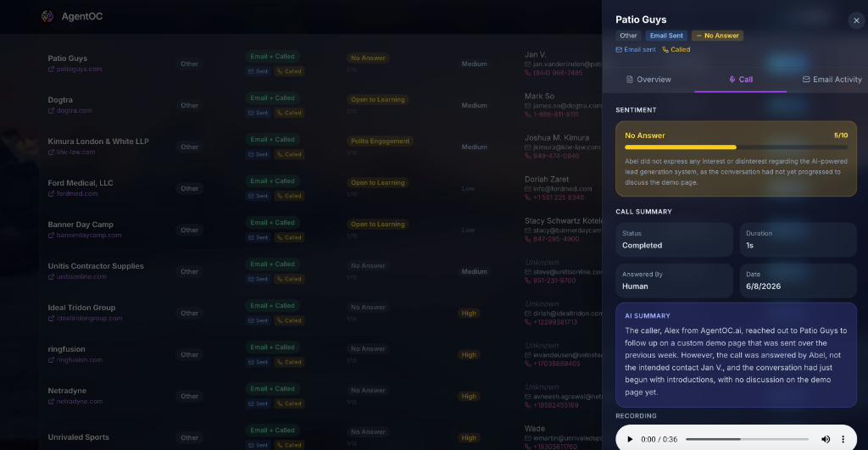Open the Email Activity tab

pos(832,80)
